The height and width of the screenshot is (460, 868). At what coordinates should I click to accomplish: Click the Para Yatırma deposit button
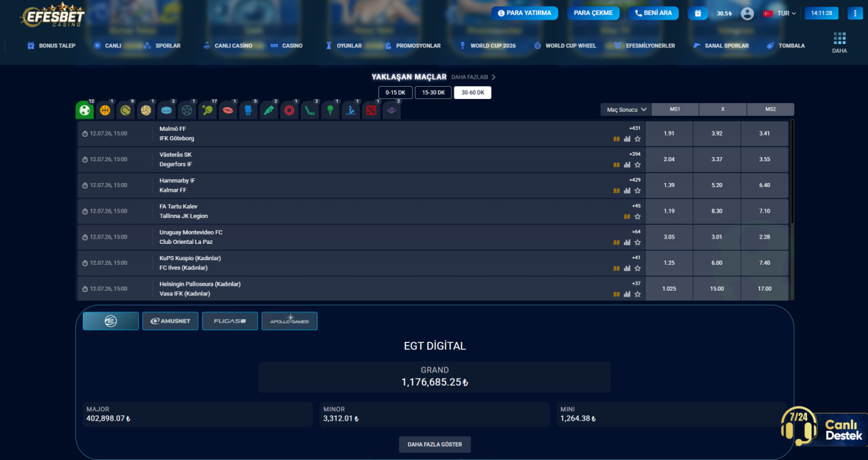click(525, 13)
